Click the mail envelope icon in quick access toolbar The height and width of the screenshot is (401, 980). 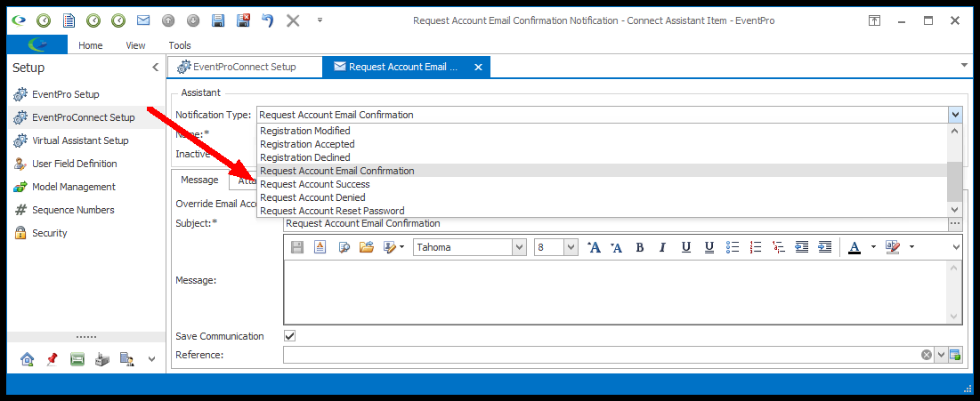(143, 20)
